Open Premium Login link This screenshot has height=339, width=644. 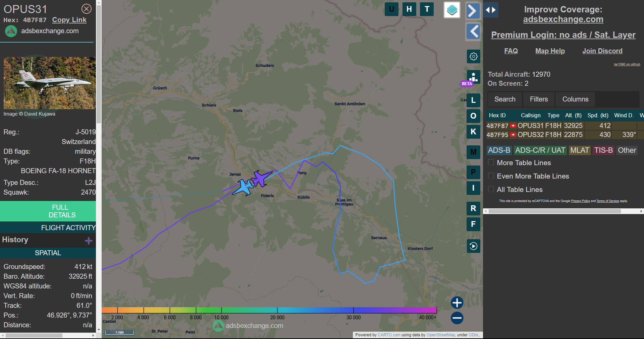563,35
